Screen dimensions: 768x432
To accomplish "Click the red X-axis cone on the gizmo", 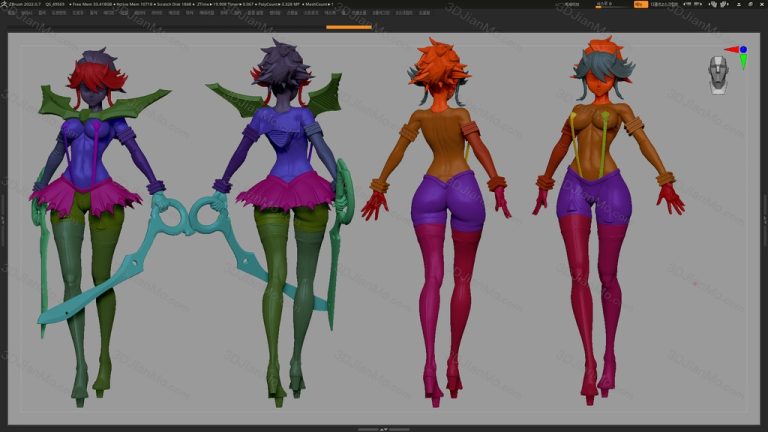I will pyautogui.click(x=730, y=49).
